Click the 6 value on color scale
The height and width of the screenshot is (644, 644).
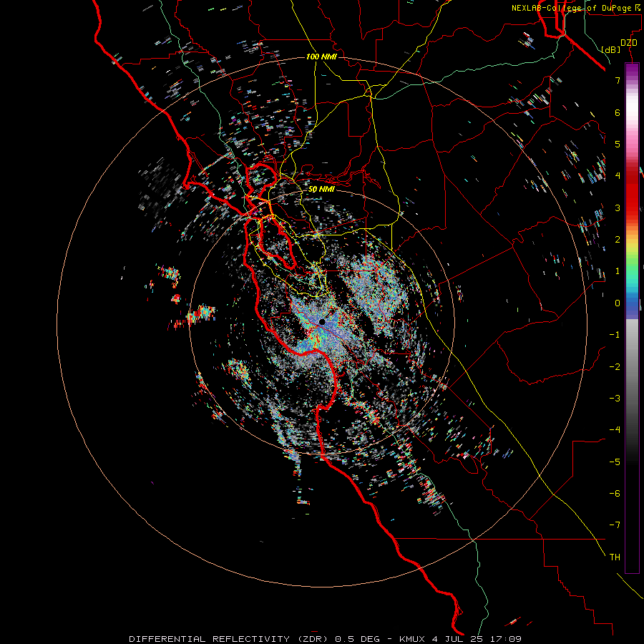pyautogui.click(x=618, y=112)
